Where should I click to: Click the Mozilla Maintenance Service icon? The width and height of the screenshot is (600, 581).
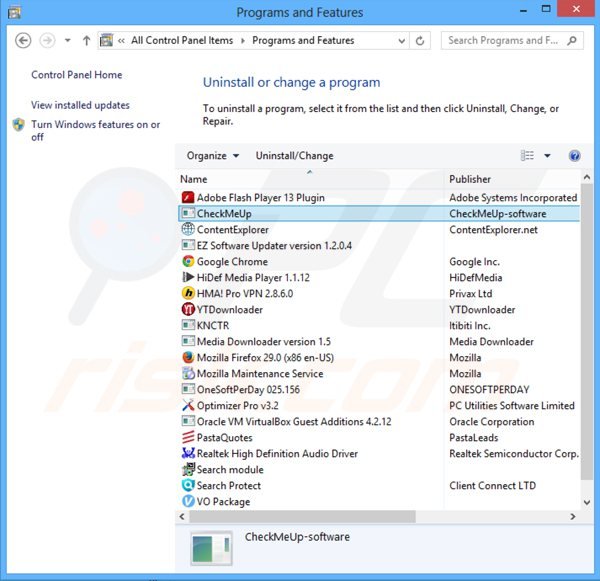pos(188,373)
